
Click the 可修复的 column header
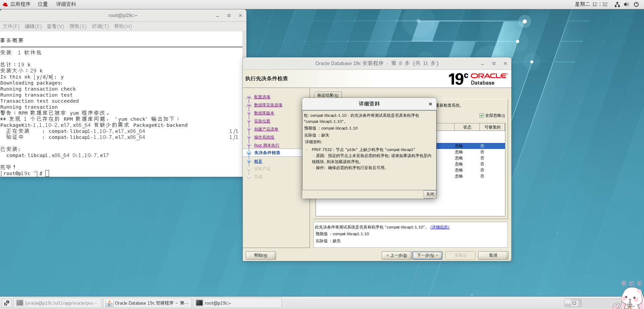pos(492,127)
